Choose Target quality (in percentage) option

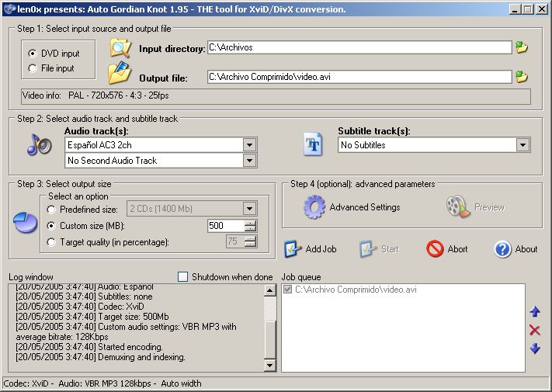point(51,242)
